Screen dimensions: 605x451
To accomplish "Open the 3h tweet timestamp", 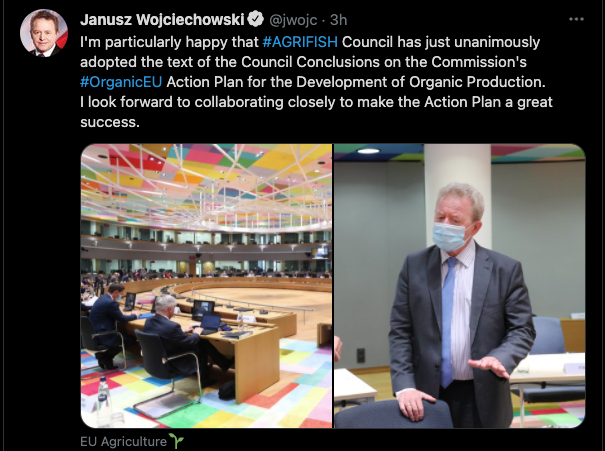I will coord(339,20).
